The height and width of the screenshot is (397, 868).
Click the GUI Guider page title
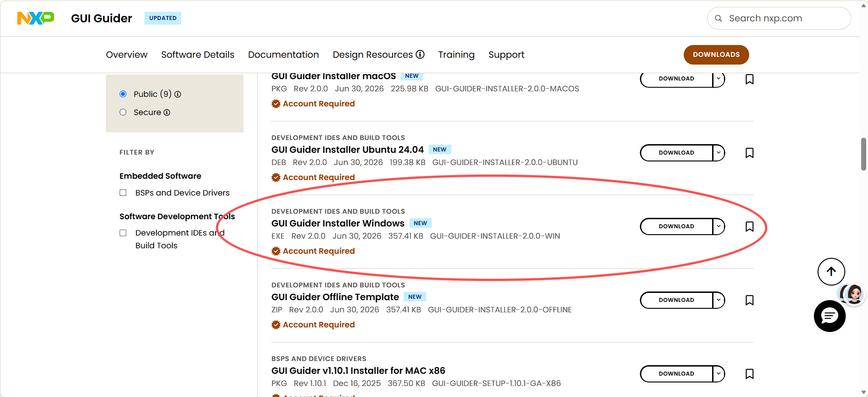tap(101, 18)
